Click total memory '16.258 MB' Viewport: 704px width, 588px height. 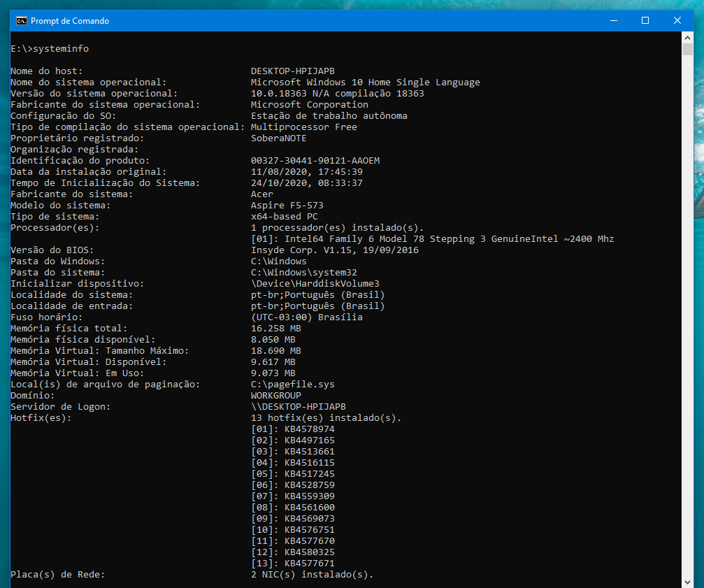(x=275, y=329)
